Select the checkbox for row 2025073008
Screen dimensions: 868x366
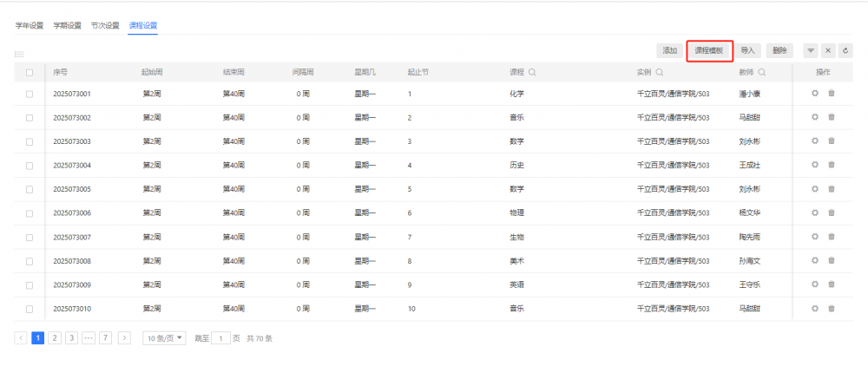point(30,261)
